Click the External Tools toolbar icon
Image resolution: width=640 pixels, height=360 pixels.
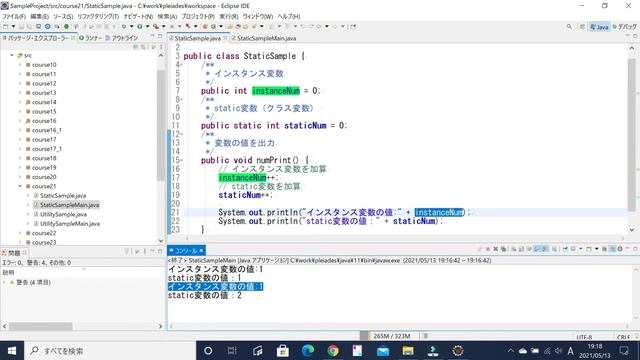click(156, 27)
